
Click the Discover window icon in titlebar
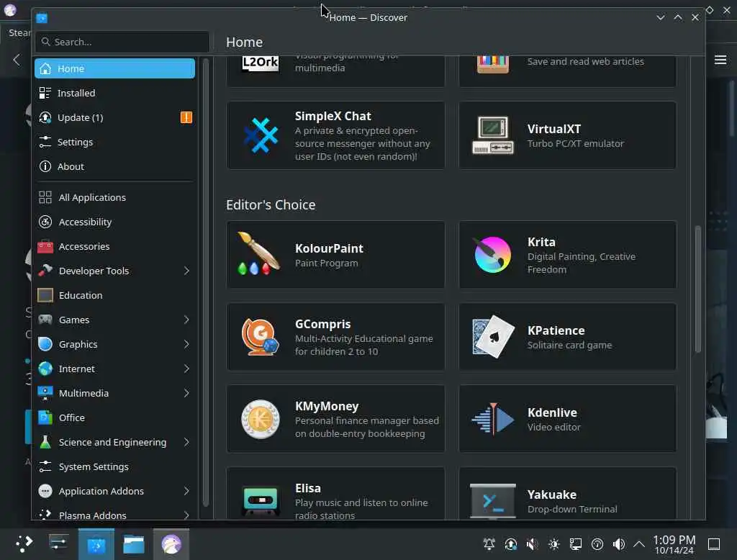[x=42, y=18]
